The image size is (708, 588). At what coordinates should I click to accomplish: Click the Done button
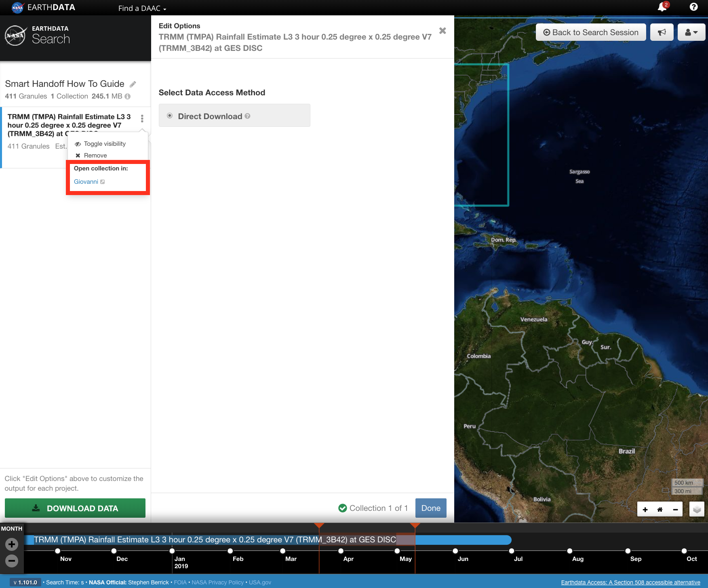[431, 508]
